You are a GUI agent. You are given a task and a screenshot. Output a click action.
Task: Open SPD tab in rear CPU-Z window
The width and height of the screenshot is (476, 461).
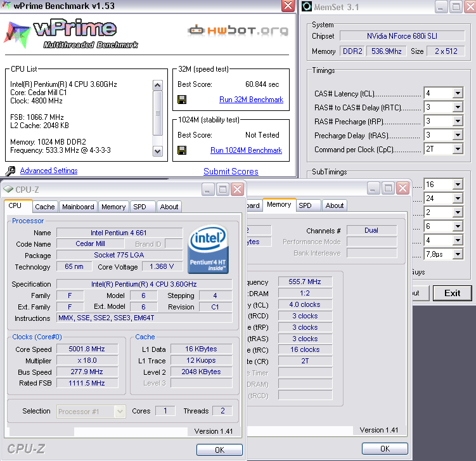[x=308, y=205]
